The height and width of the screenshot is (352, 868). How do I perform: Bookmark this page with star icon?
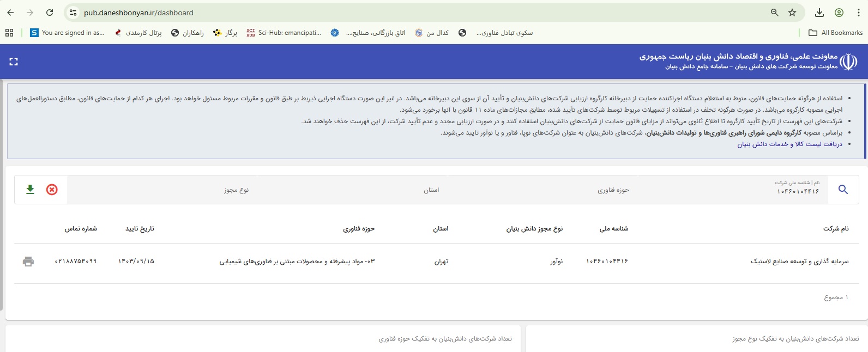point(792,13)
